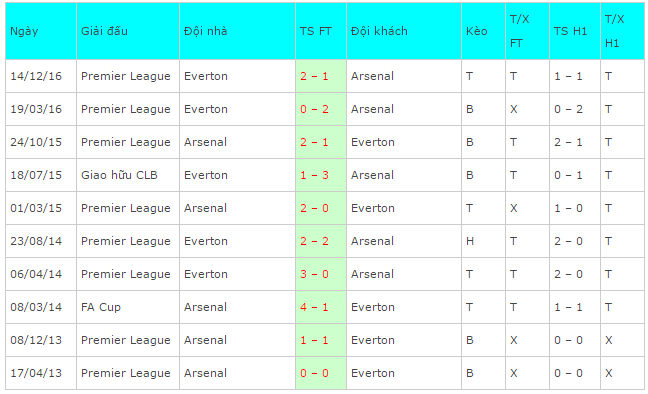
Task: Click the Kèo column header
Action: coord(483,31)
